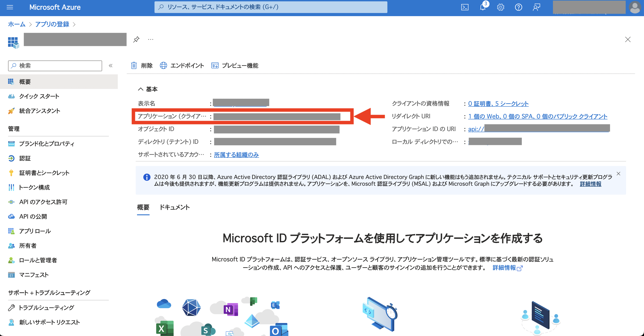Open クイック スタート

click(x=39, y=96)
